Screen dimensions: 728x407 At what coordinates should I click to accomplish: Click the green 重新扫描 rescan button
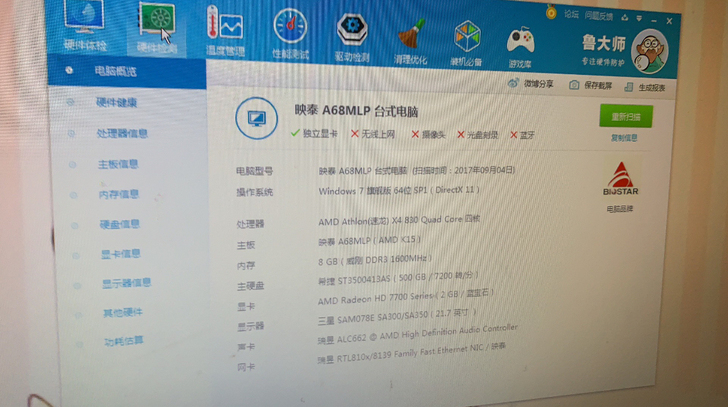pyautogui.click(x=626, y=116)
